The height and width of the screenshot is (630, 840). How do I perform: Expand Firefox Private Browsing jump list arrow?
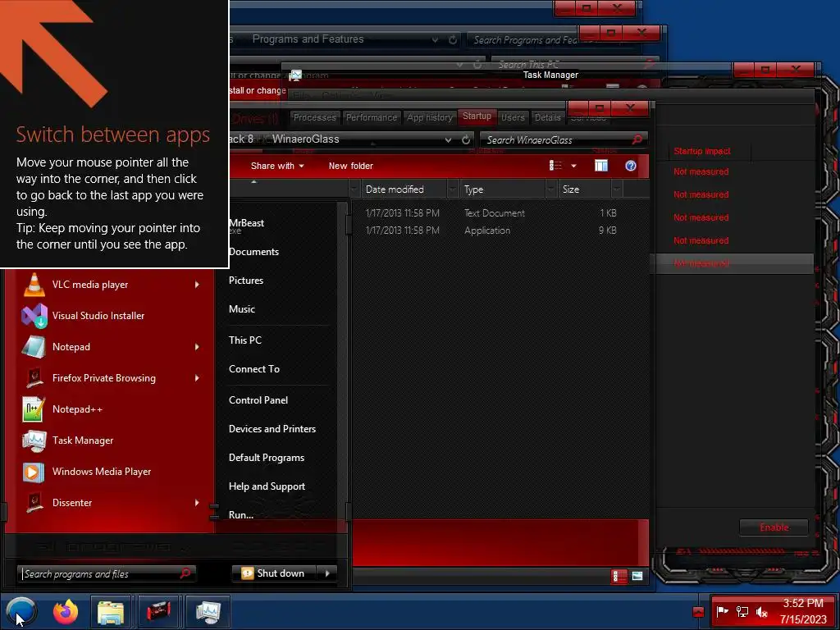tap(197, 377)
